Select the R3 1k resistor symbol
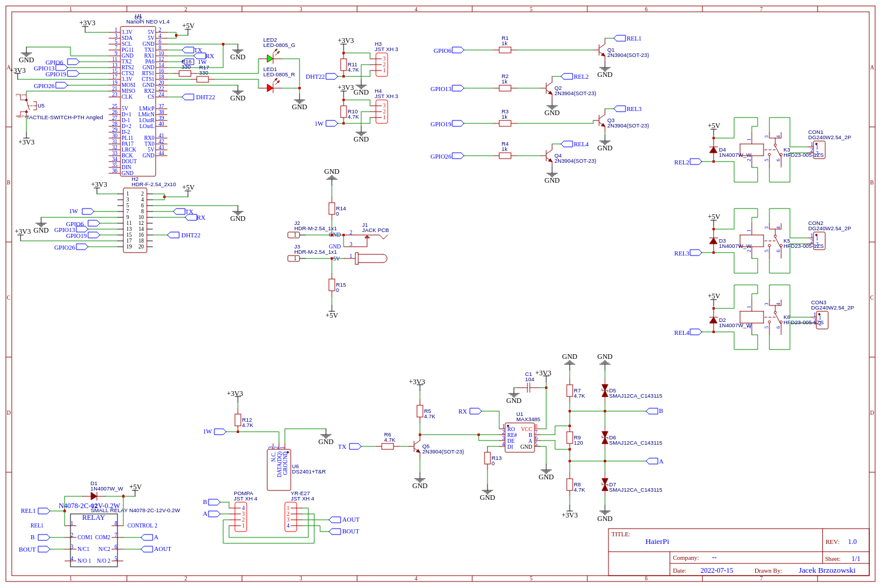The width and height of the screenshot is (881, 588). (x=505, y=123)
